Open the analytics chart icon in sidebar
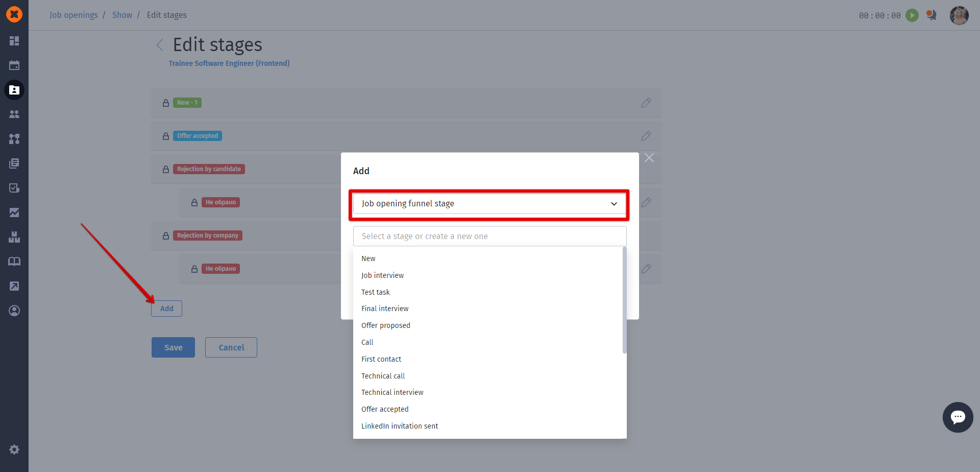The width and height of the screenshot is (980, 472). (x=14, y=213)
